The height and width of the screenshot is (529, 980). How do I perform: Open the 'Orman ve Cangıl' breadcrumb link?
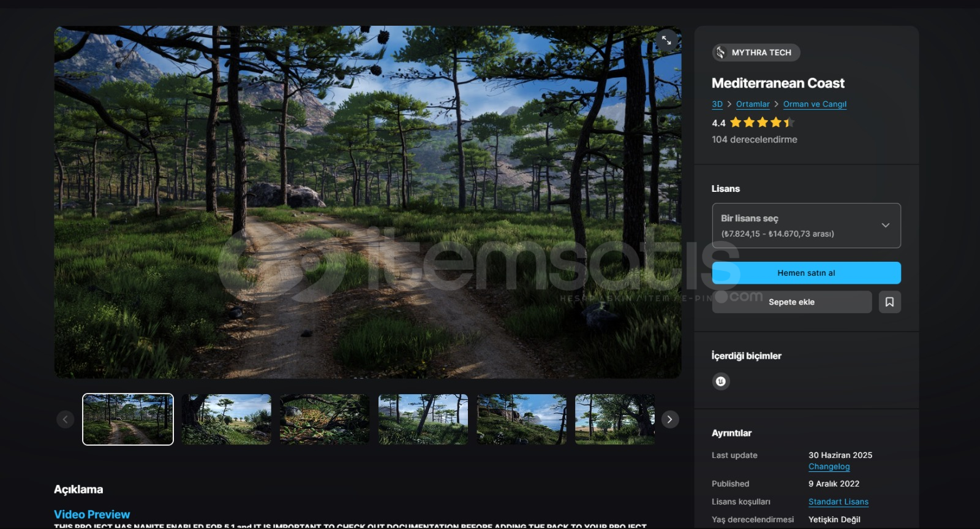click(x=815, y=104)
